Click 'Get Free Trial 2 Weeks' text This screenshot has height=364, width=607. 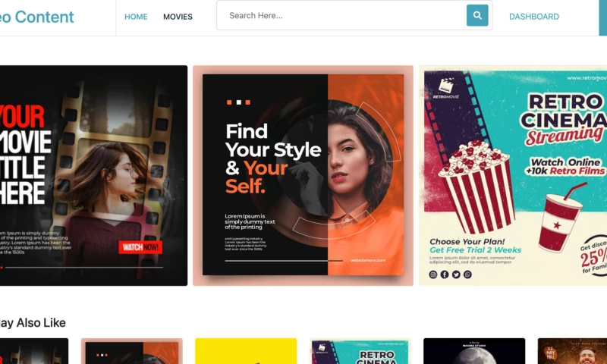pos(476,250)
